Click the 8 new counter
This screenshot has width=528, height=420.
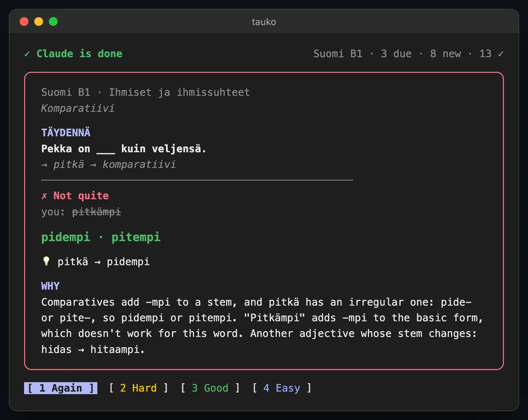coord(445,54)
